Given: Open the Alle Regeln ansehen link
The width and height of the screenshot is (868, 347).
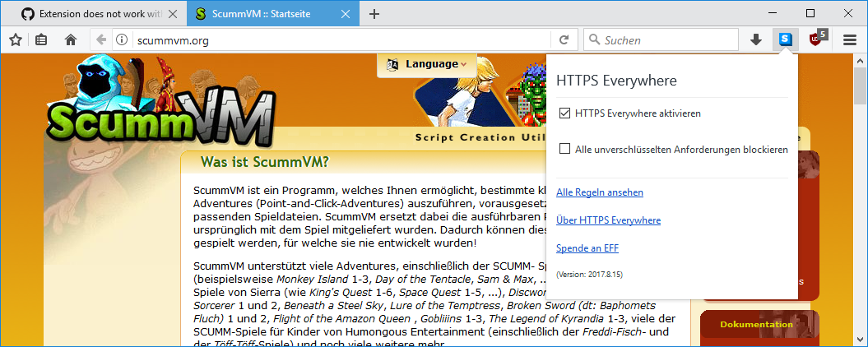Looking at the screenshot, I should pyautogui.click(x=600, y=192).
